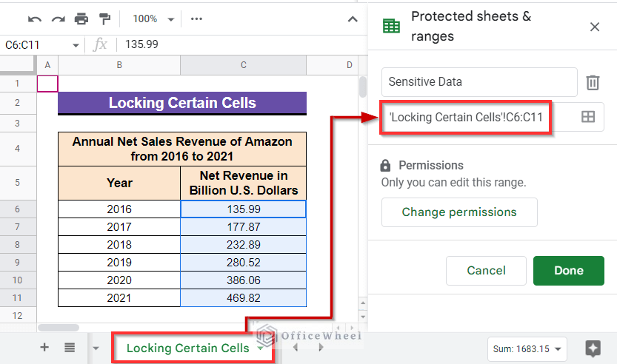
Task: Close the Protected sheets & ranges panel
Action: (595, 27)
